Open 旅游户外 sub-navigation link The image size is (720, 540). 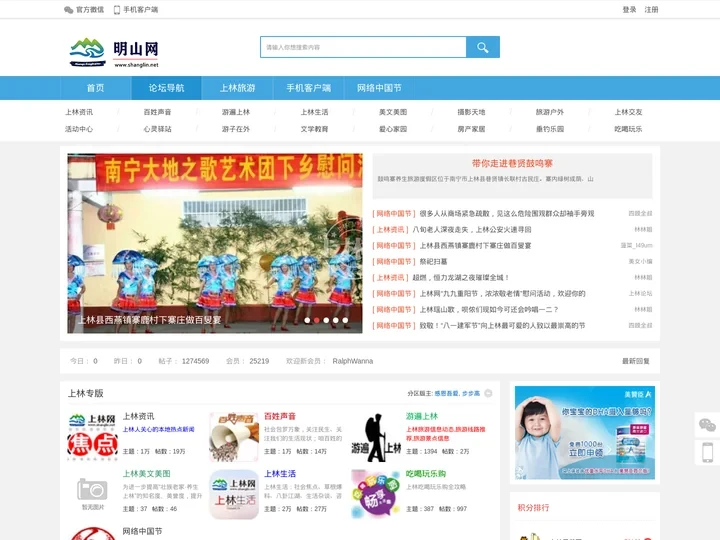tap(550, 112)
